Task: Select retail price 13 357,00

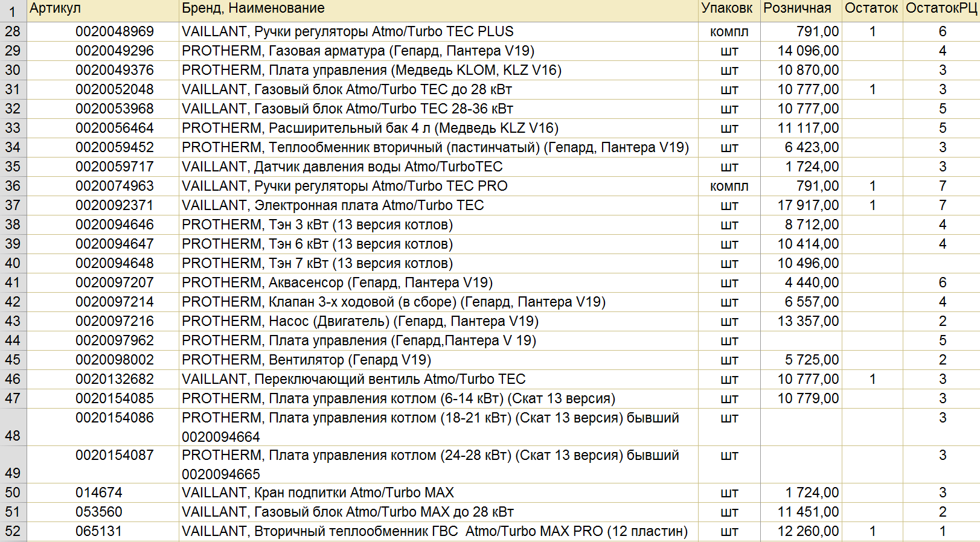Action: click(x=801, y=321)
